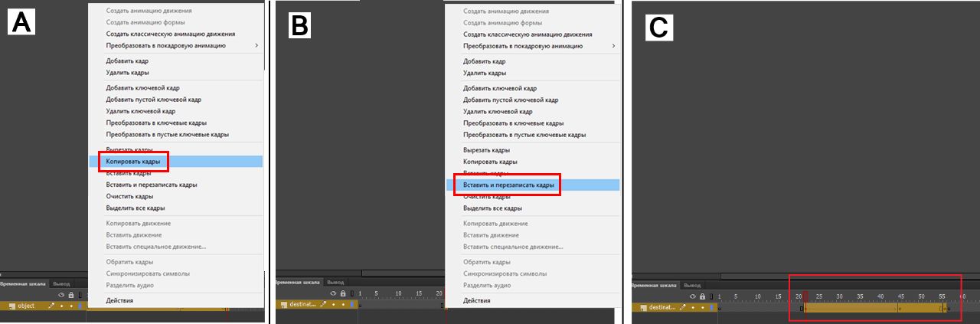Switch to 'Вывод' tab in panel A
Image resolution: width=980 pixels, height=324 pixels.
point(60,283)
